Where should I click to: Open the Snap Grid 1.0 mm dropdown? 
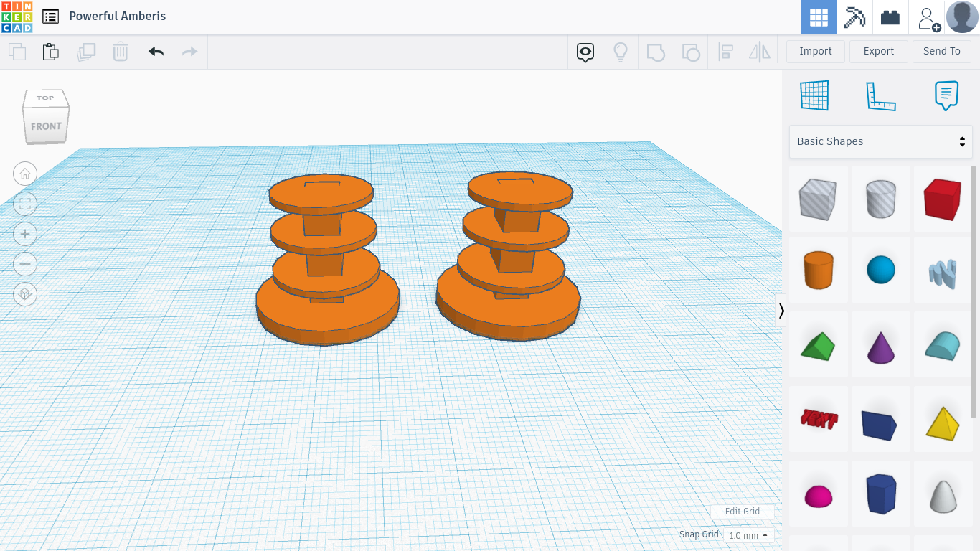[748, 535]
